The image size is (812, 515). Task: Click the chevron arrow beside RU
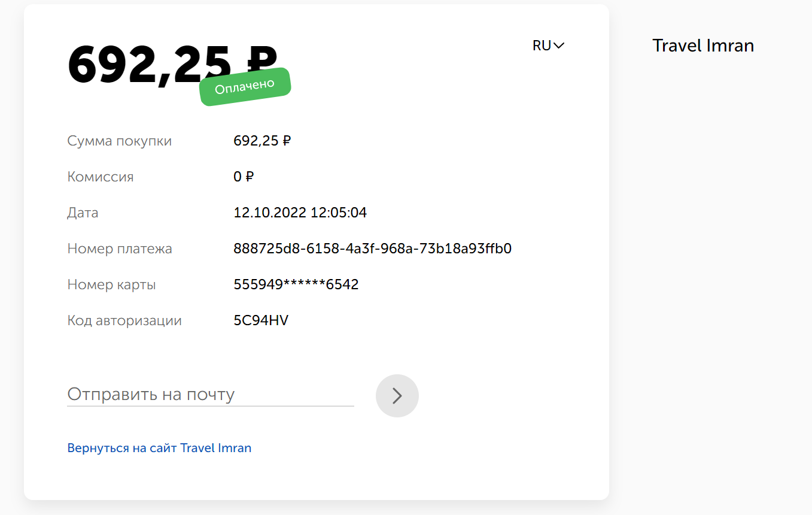tap(559, 46)
